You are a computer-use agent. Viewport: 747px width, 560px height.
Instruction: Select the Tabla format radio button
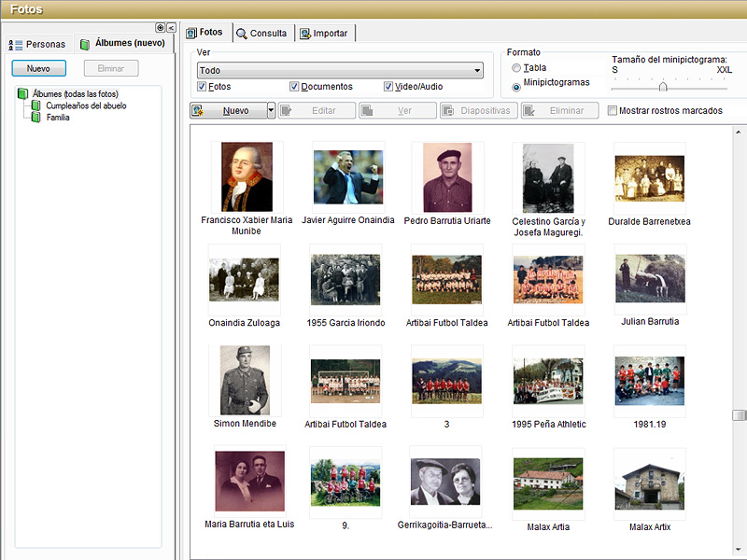[x=516, y=67]
